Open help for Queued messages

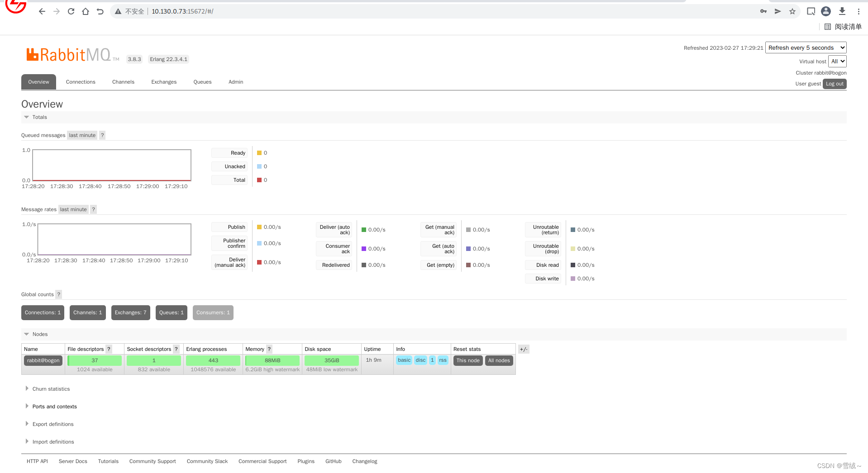(x=102, y=135)
